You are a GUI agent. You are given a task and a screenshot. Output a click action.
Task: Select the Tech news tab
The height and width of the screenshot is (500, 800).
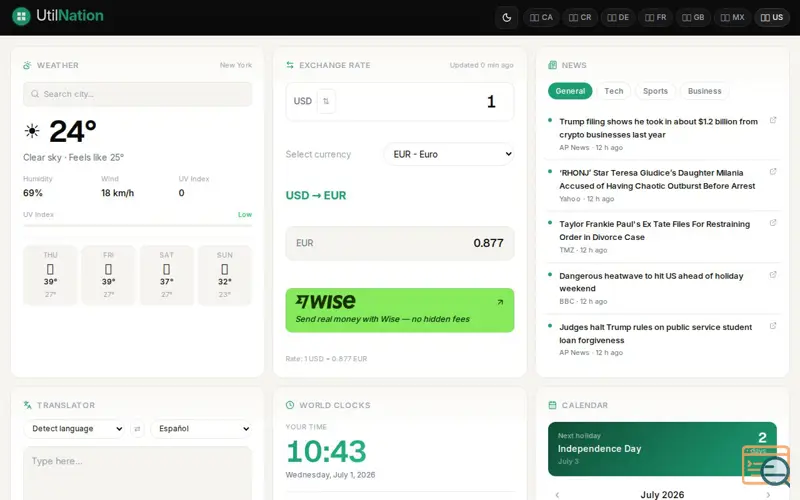614,91
